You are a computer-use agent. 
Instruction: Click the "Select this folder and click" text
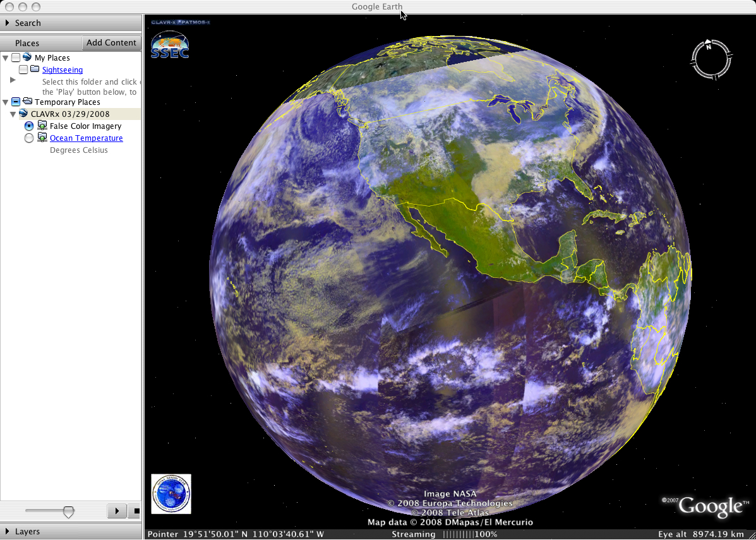89,82
